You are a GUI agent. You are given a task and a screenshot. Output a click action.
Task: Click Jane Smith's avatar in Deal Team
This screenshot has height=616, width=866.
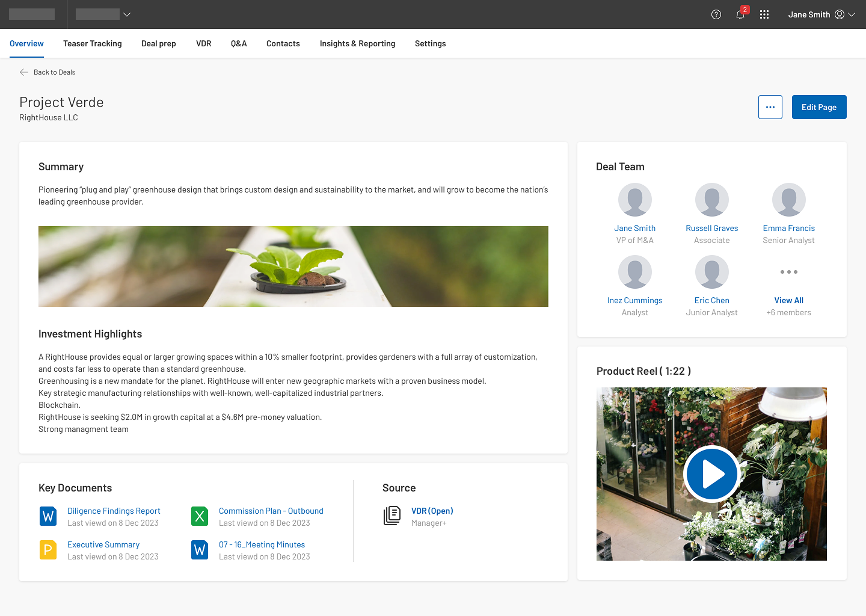(634, 200)
